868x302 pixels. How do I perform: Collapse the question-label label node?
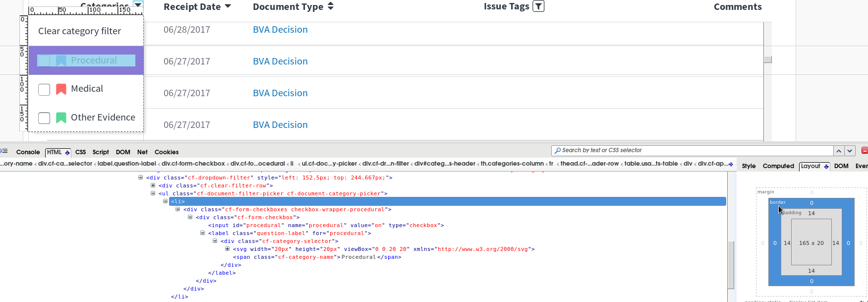pyautogui.click(x=203, y=233)
